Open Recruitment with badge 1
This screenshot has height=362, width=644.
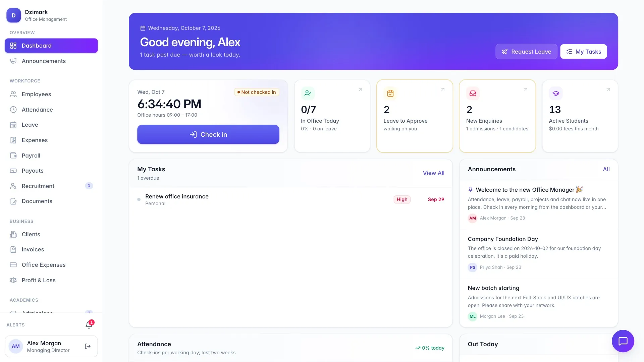point(51,186)
